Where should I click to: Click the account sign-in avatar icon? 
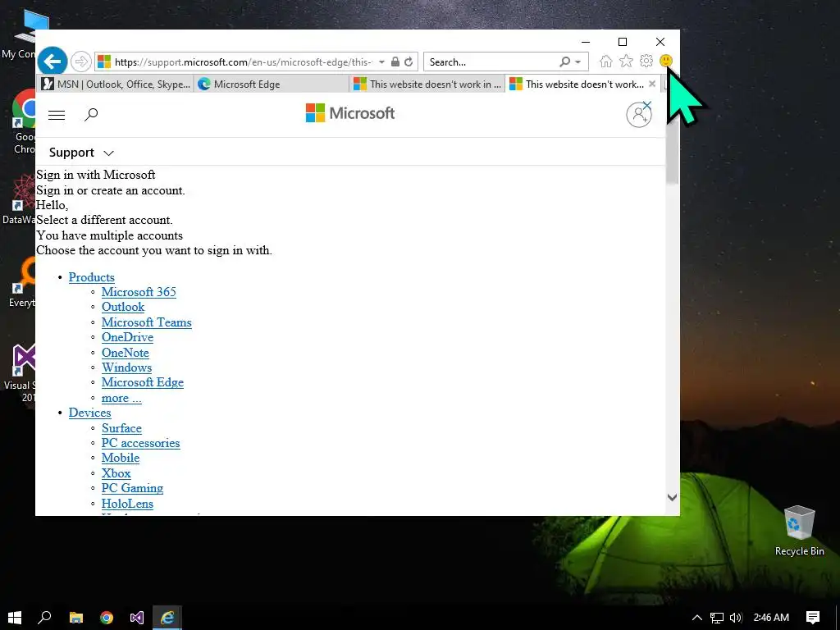click(x=639, y=114)
